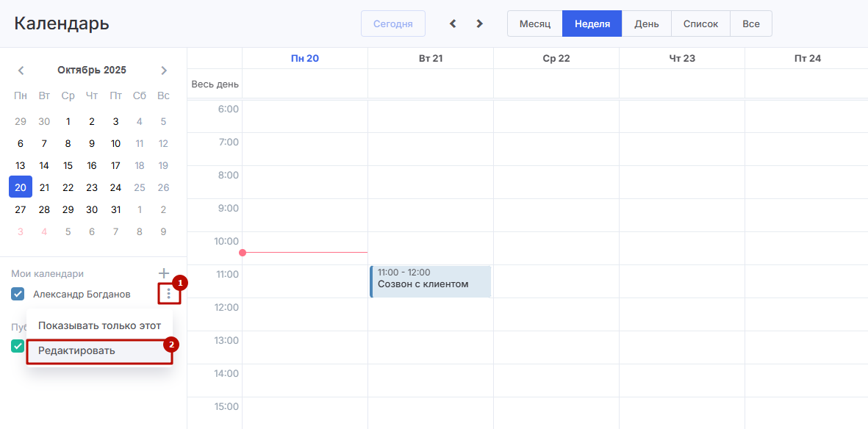Go to previous week using left arrow
The width and height of the screenshot is (868, 429).
(453, 24)
